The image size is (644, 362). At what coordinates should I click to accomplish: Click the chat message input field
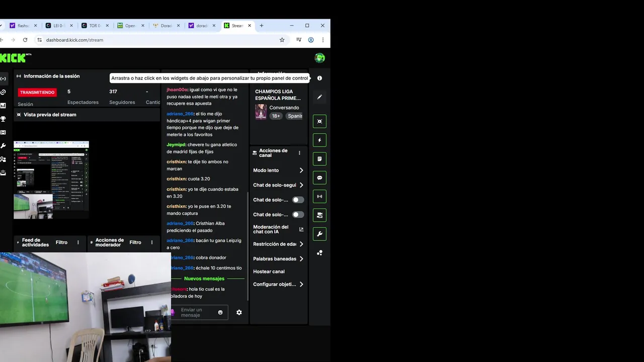[x=197, y=312]
